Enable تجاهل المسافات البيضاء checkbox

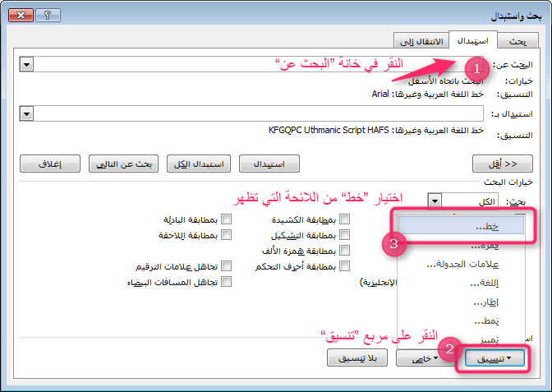click(227, 281)
